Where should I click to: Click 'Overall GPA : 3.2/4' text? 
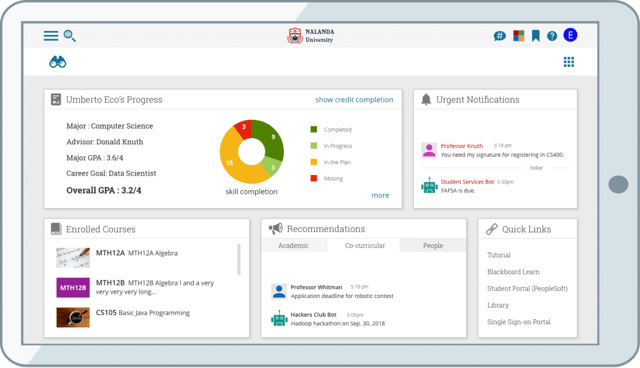click(x=104, y=190)
